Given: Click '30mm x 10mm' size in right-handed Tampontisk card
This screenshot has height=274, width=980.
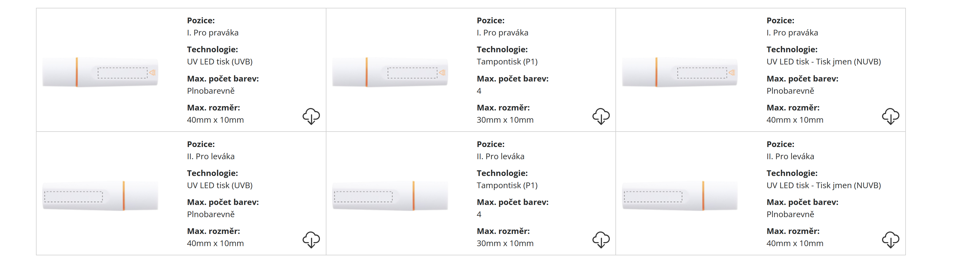Looking at the screenshot, I should point(505,120).
